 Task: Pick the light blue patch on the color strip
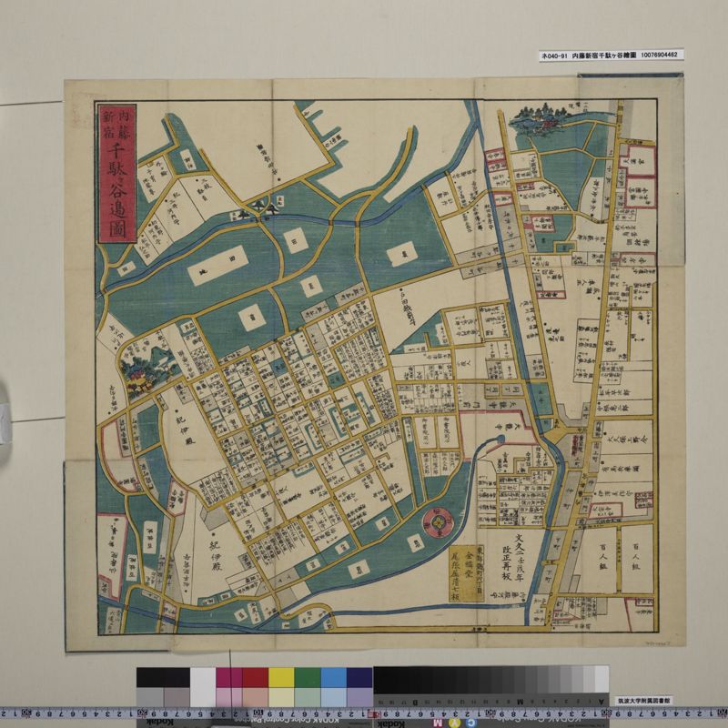(x=334, y=679)
